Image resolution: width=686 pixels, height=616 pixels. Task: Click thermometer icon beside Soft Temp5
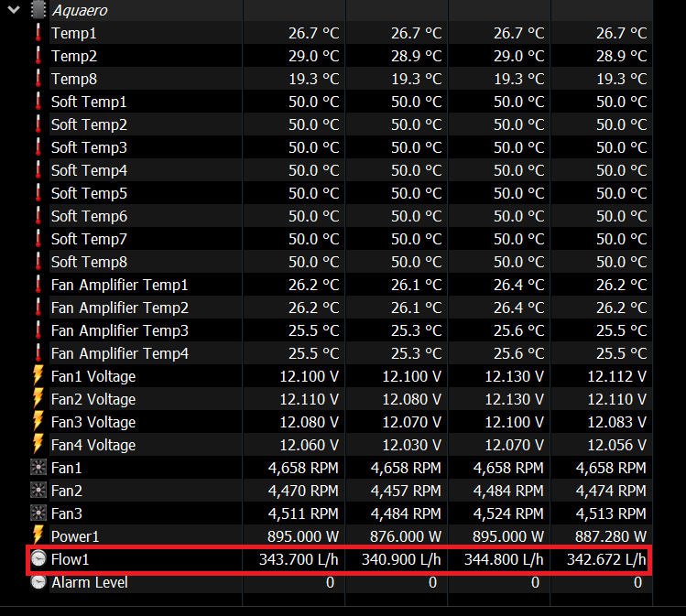pyautogui.click(x=38, y=193)
